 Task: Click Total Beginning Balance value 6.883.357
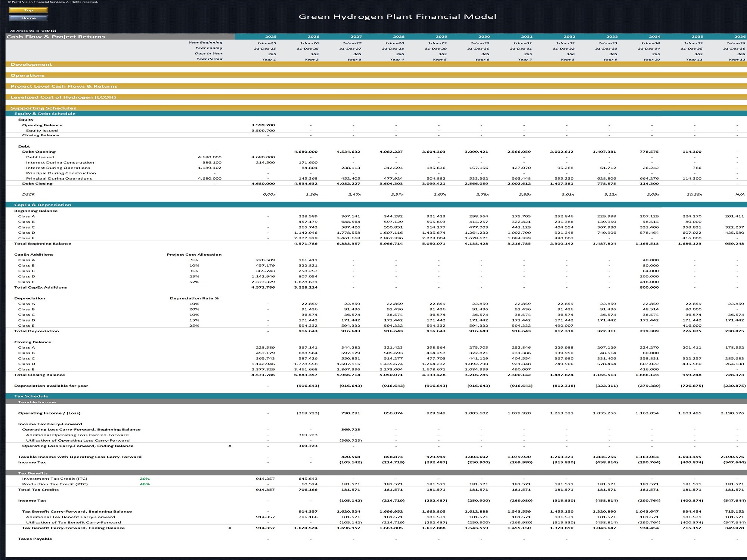[348, 244]
